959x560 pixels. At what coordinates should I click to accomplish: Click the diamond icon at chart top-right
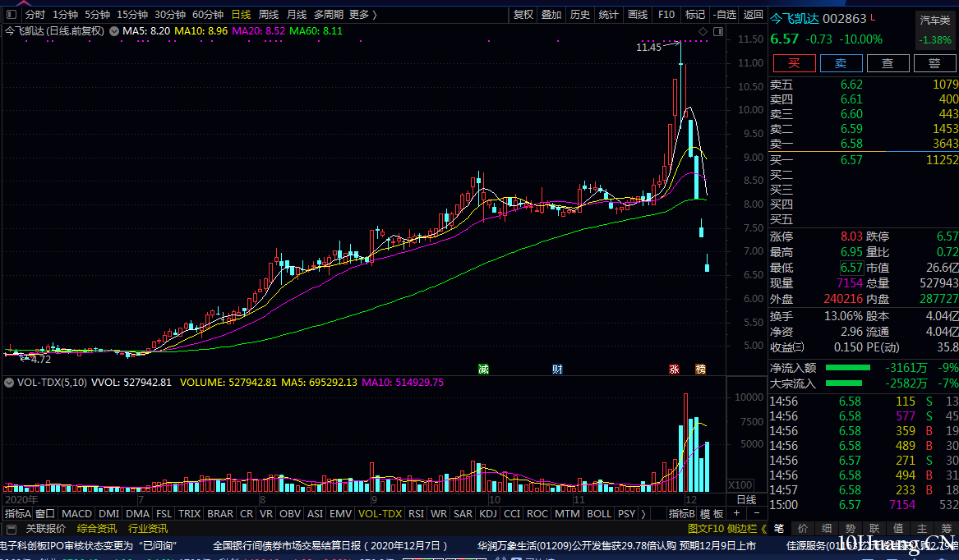703,31
